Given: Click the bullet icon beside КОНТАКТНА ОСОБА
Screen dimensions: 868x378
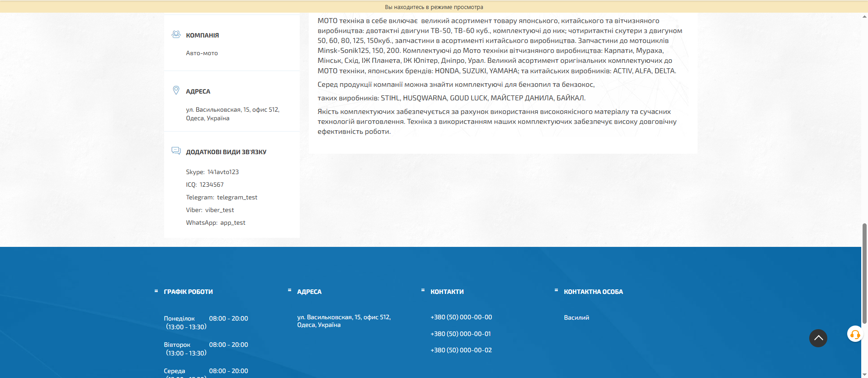Looking at the screenshot, I should pos(556,290).
